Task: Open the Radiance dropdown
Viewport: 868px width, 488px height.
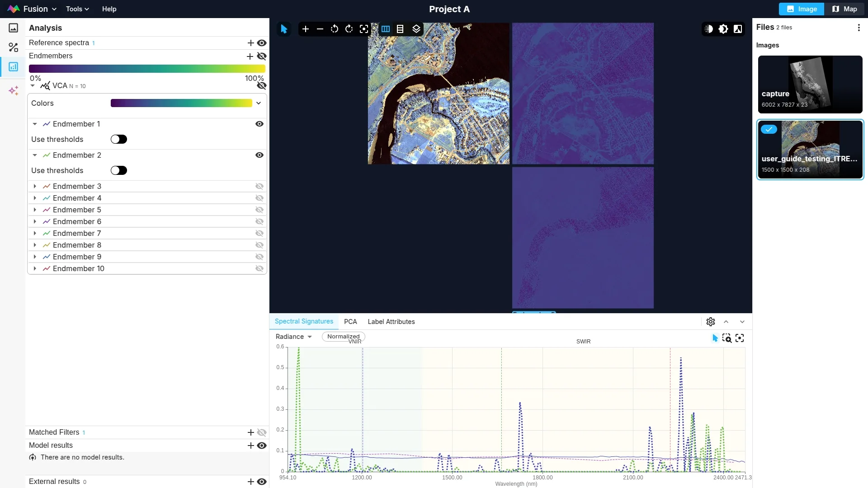Action: (294, 337)
